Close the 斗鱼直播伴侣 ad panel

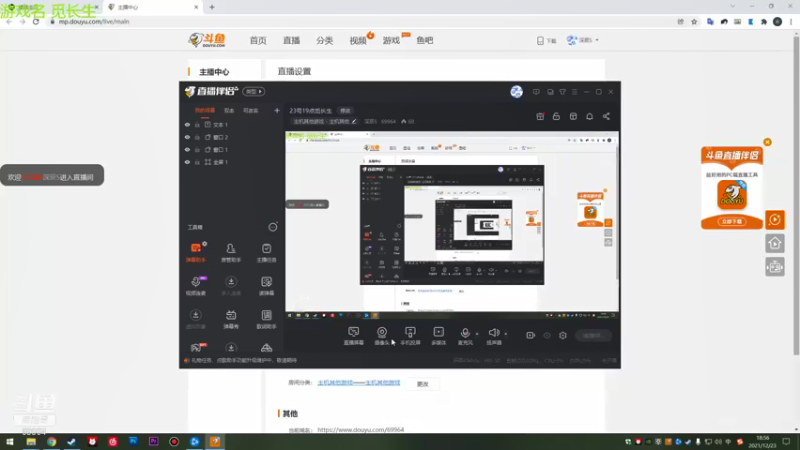pyautogui.click(x=767, y=142)
